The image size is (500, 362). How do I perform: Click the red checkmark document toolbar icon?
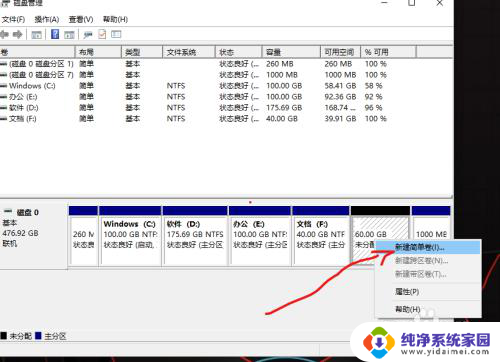click(102, 34)
